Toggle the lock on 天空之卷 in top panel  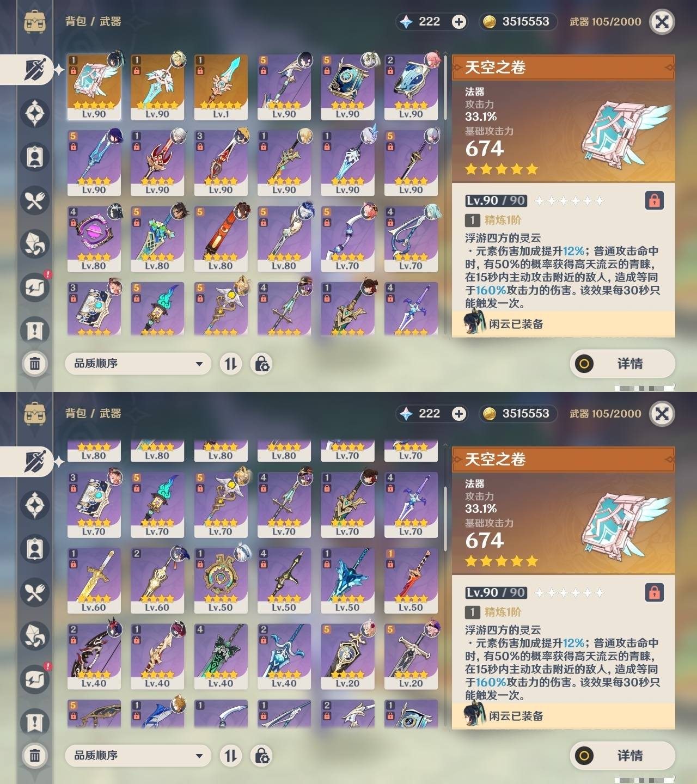[654, 200]
